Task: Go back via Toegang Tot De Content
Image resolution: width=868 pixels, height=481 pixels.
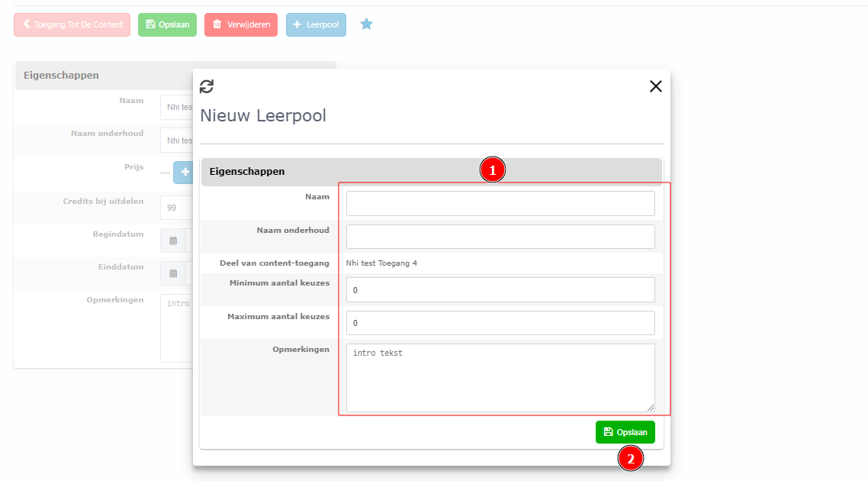Action: click(72, 24)
